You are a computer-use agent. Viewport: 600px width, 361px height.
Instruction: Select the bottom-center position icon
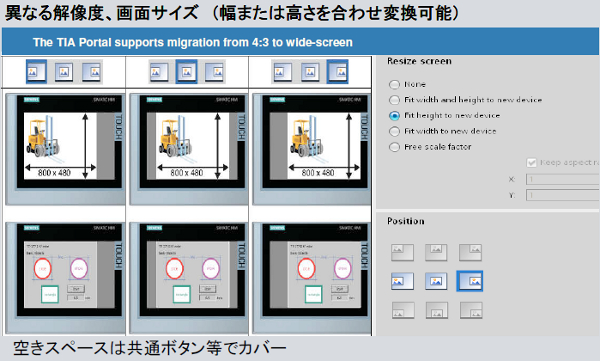click(x=437, y=310)
